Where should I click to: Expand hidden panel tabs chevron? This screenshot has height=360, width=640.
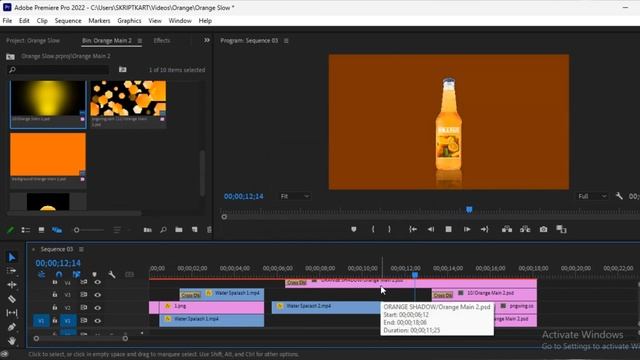(x=207, y=40)
